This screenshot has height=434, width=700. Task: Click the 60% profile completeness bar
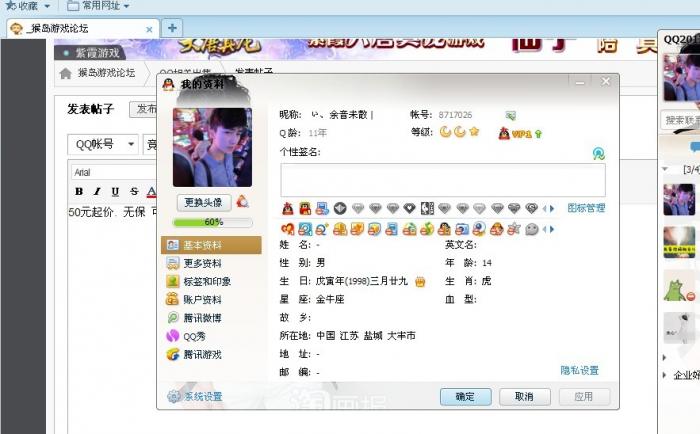pyautogui.click(x=212, y=222)
